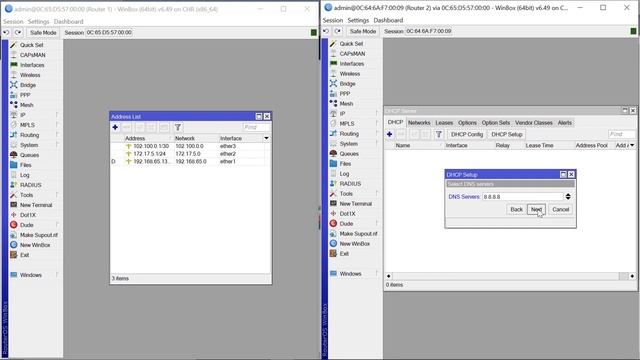Image resolution: width=640 pixels, height=360 pixels.
Task: Switch to Option Sets tab
Action: coord(496,123)
